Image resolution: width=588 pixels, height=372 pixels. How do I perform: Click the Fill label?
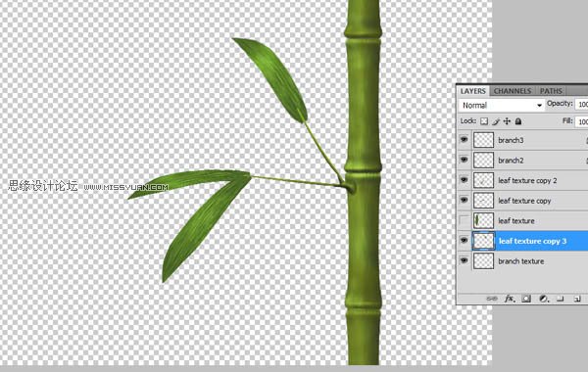(x=567, y=120)
